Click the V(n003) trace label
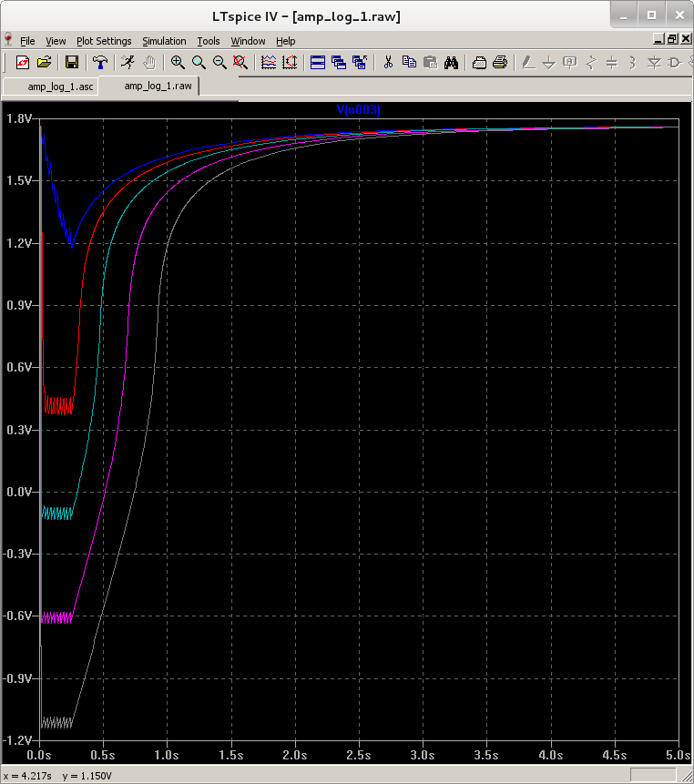 click(359, 110)
